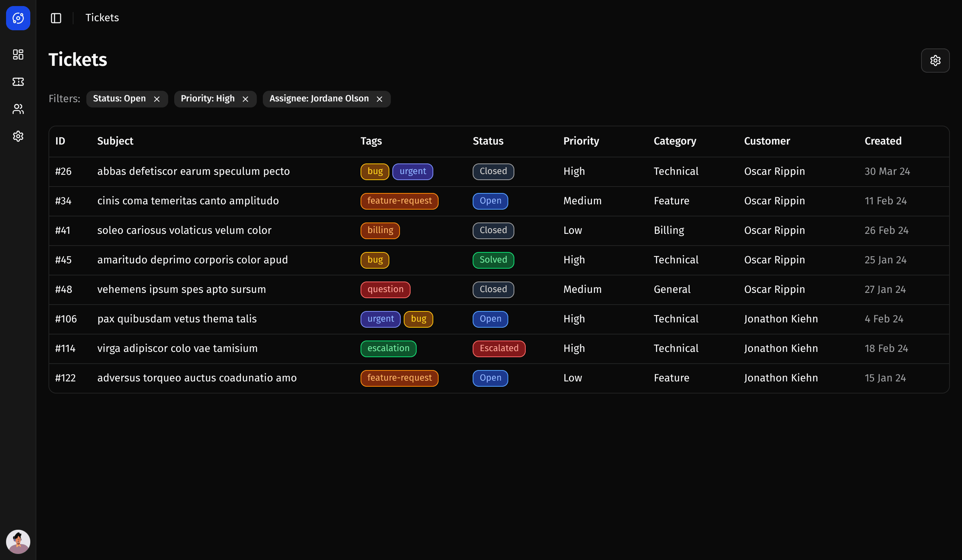962x560 pixels.
Task: Open the Tickets section from the sidebar
Action: (x=18, y=82)
